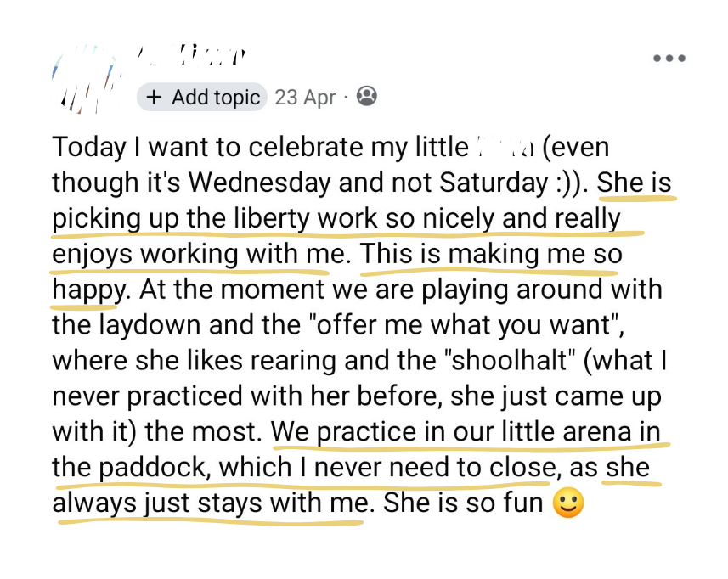Click the group audience icon beside date
The height and width of the screenshot is (579, 728).
(367, 97)
